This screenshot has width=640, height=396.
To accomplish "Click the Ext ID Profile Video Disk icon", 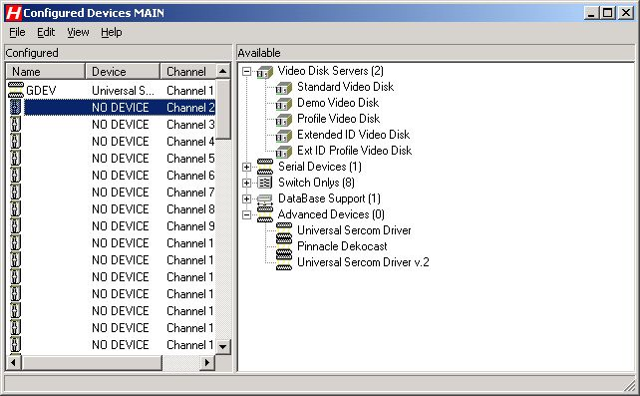I will coord(284,151).
